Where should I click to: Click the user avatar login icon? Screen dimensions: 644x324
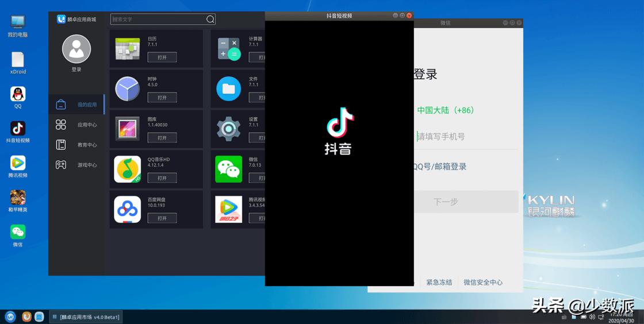pos(76,49)
